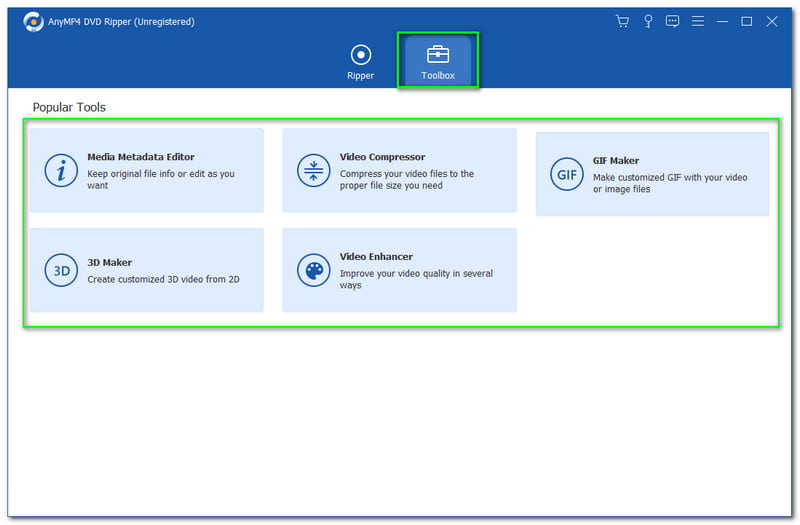Minimize the AnyMP4 window

coord(722,21)
